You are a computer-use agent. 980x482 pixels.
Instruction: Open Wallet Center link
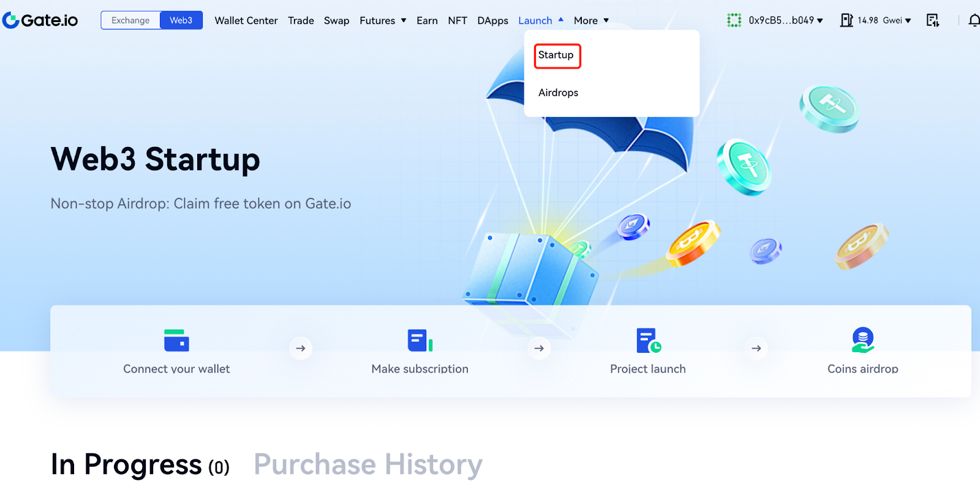point(246,20)
